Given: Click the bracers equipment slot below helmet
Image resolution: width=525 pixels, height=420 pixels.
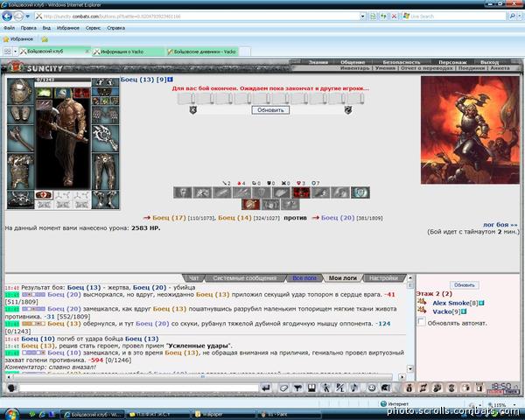Looking at the screenshot, I should click(21, 115).
